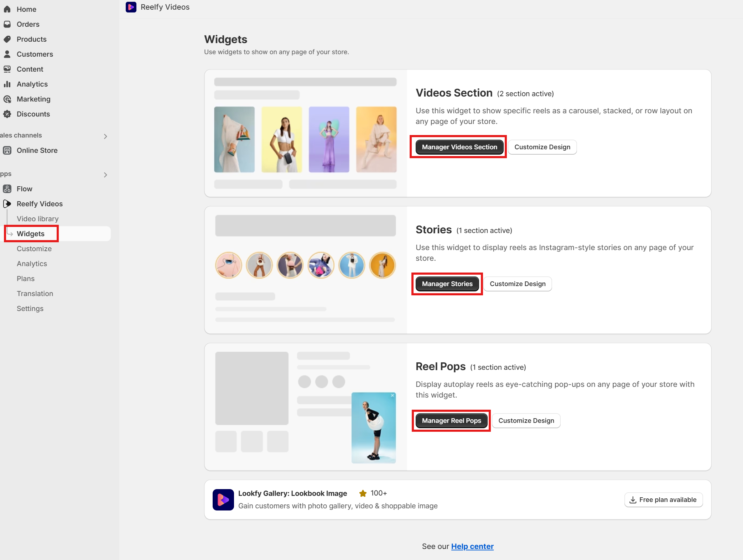The image size is (743, 560).
Task: Click the Content image icon
Action: tap(7, 69)
